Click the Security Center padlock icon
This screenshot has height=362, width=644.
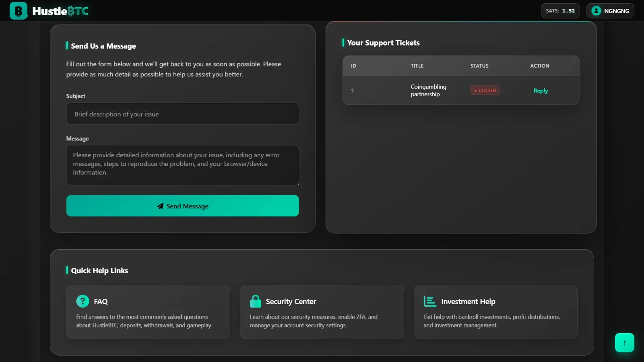pos(256,301)
